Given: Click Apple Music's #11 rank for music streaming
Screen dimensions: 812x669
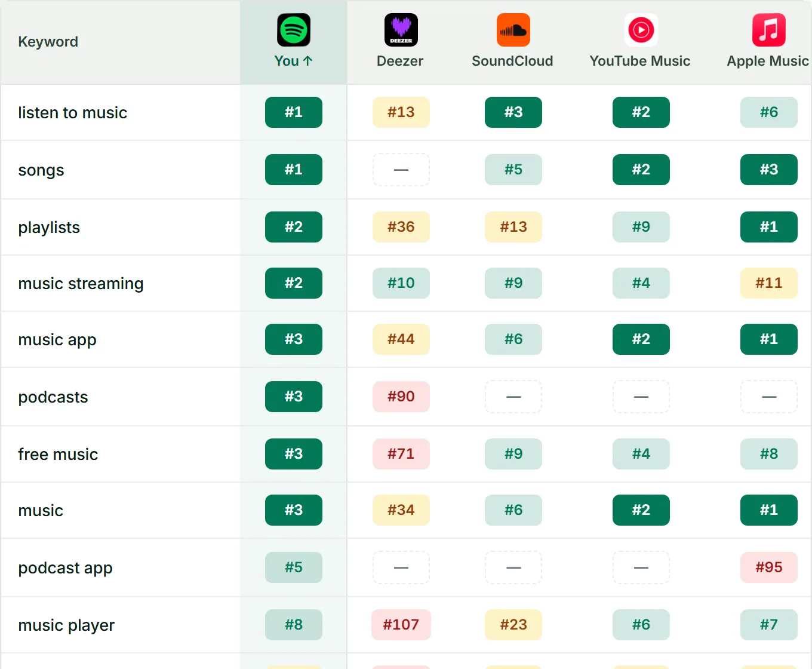Looking at the screenshot, I should (769, 283).
